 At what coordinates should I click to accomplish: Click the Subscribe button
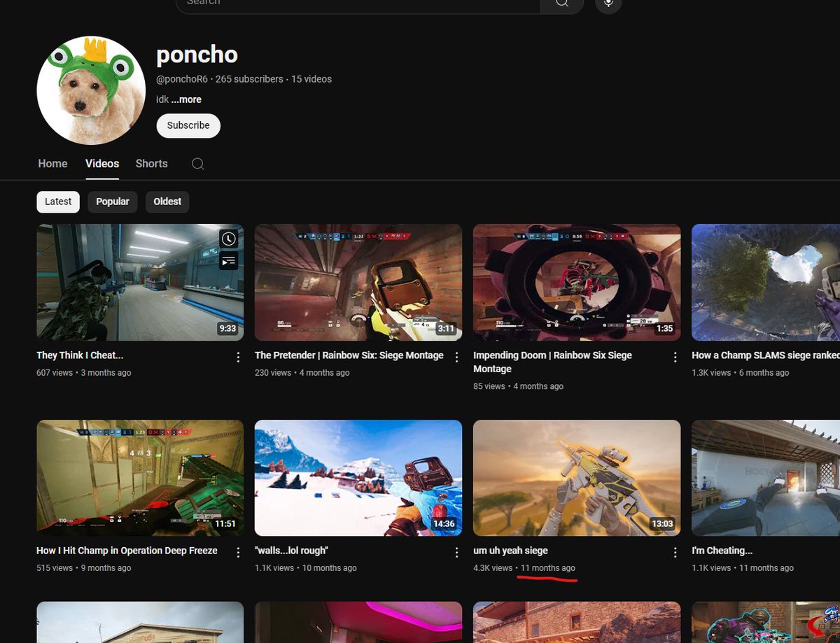[188, 125]
